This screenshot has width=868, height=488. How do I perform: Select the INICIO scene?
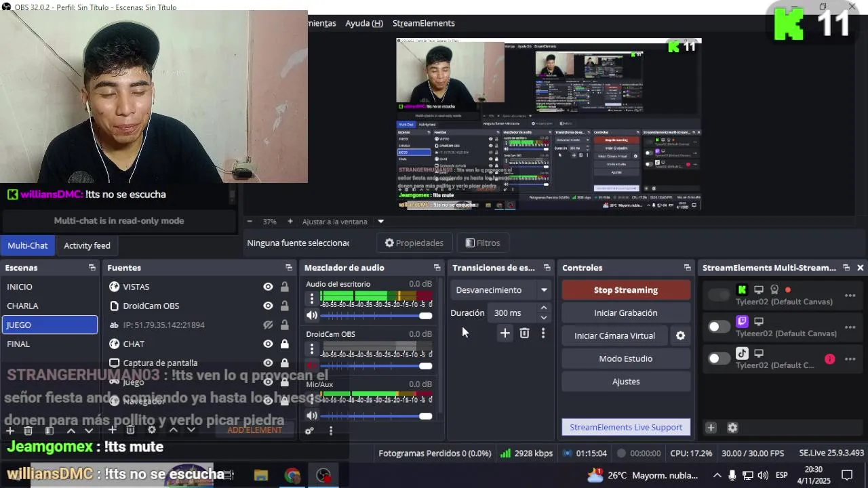pos(49,287)
